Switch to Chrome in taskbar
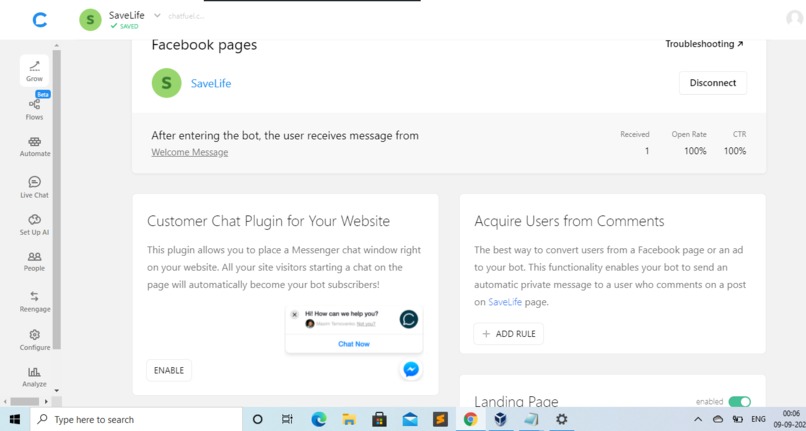Image resolution: width=806 pixels, height=431 pixels. [470, 419]
